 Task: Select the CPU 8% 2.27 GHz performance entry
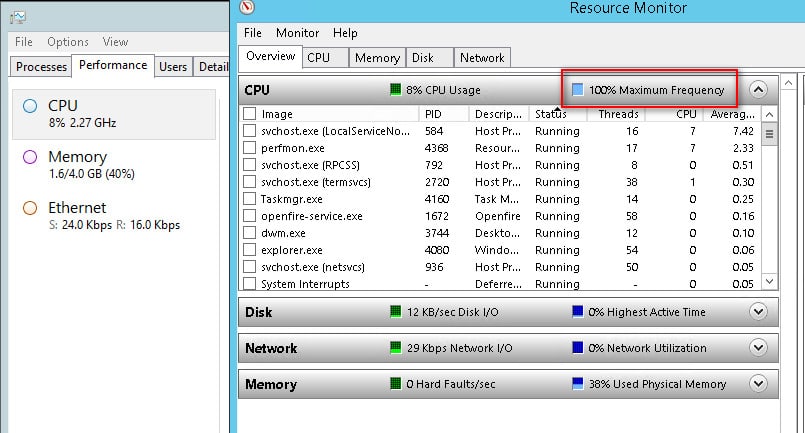click(x=114, y=114)
